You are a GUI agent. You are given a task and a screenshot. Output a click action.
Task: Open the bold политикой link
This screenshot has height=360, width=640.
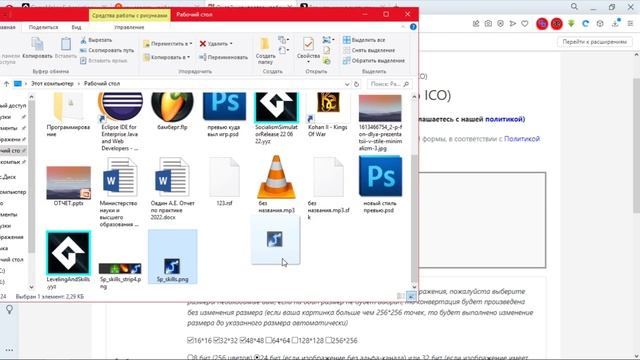504,119
